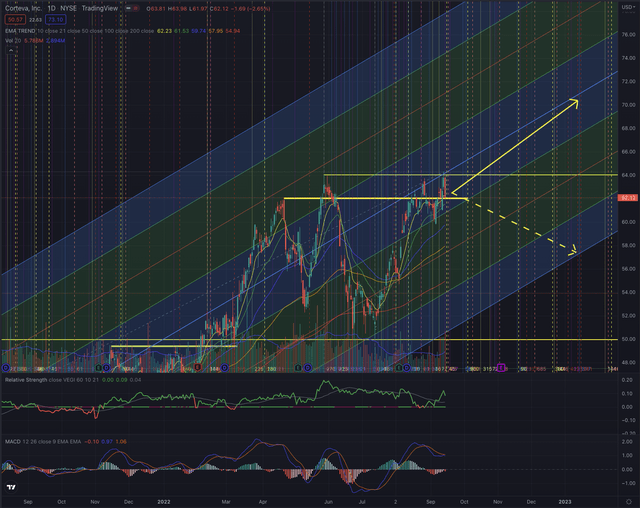Click the blue 73.10 price box
The width and height of the screenshot is (640, 508).
coord(55,20)
